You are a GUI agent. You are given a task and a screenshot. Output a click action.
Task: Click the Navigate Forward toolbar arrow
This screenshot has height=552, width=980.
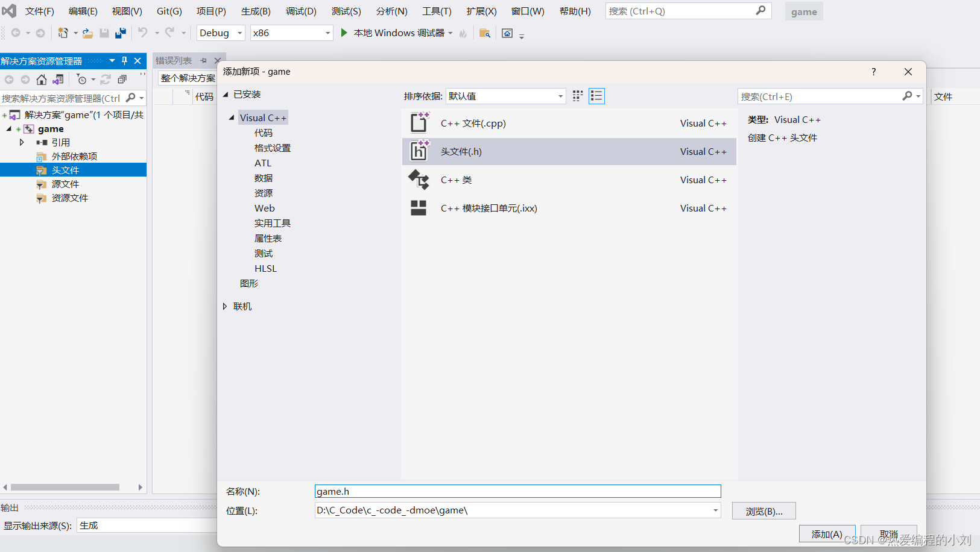(40, 33)
